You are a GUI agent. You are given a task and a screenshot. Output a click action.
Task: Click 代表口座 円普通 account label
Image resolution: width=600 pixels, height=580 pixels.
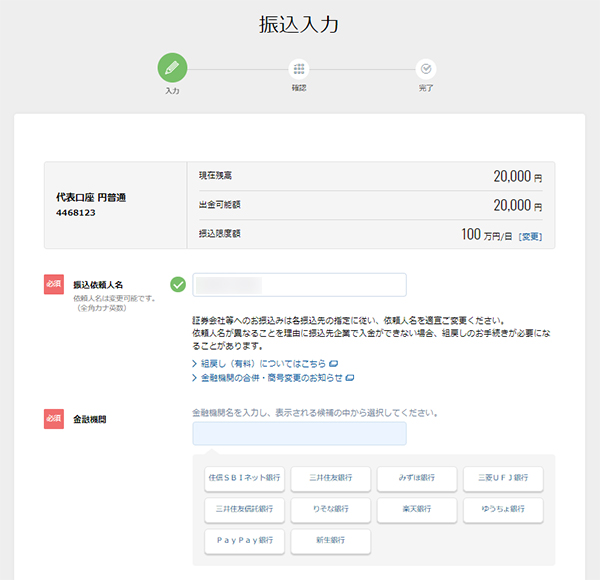point(91,197)
